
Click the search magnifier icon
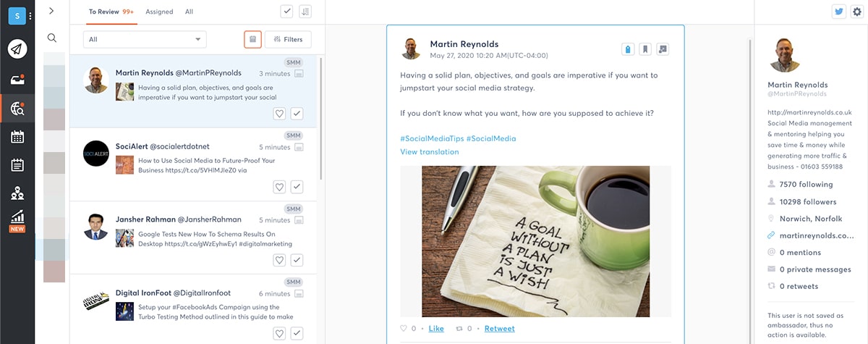pyautogui.click(x=52, y=38)
